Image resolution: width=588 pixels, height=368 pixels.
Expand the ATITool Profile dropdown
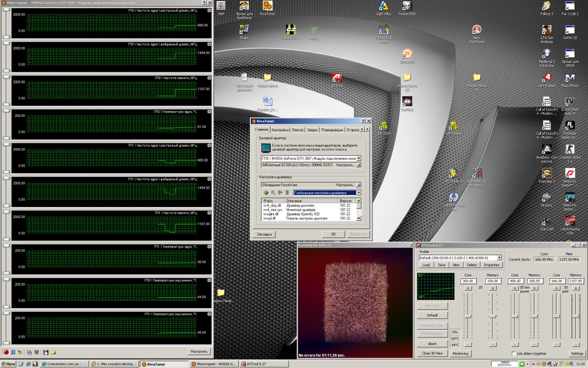(499, 258)
